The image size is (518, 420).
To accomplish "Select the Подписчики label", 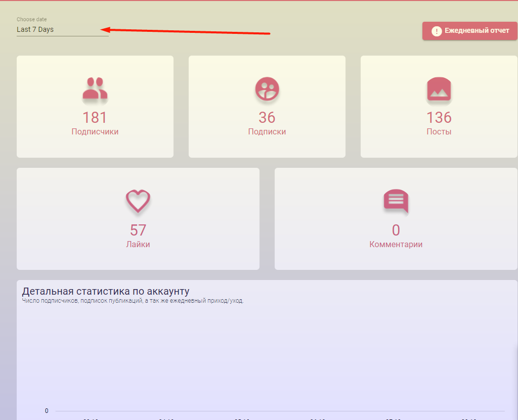I will pyautogui.click(x=95, y=132).
